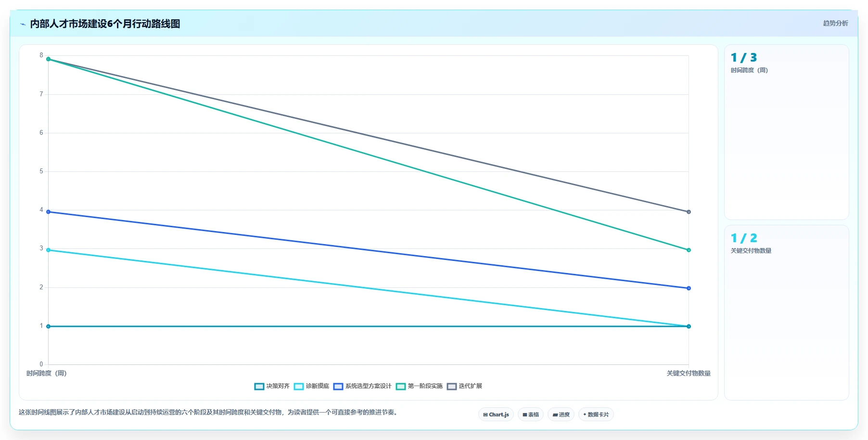Toggle the 系统选型方案设计 legend entry

362,386
